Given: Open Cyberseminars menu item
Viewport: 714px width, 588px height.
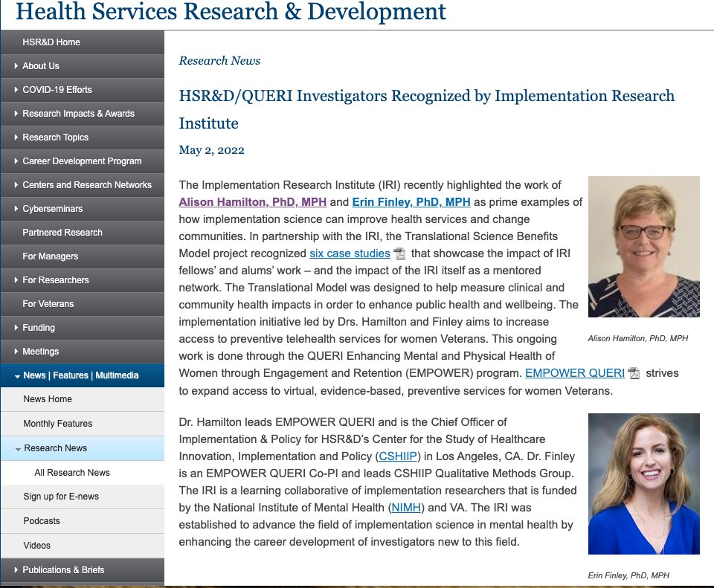Looking at the screenshot, I should [x=83, y=208].
